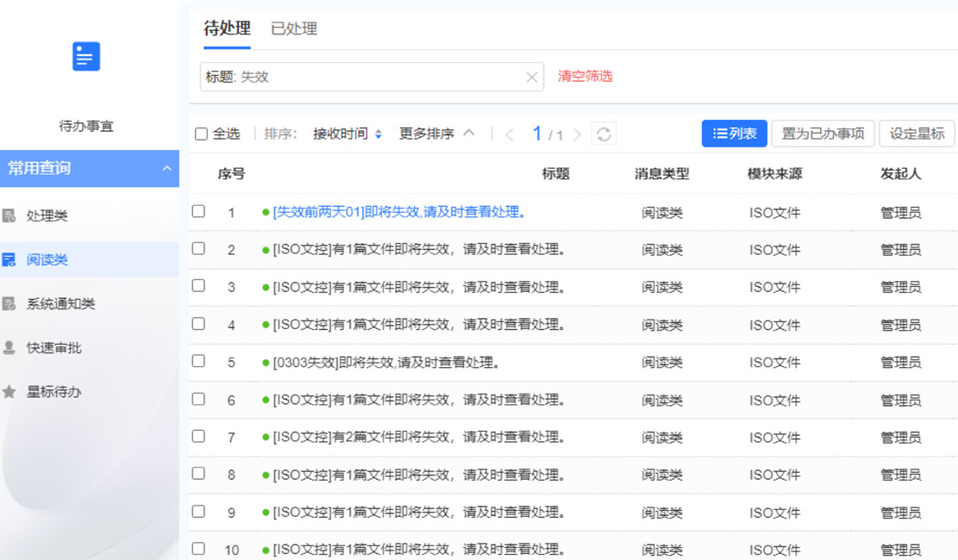Collapse the 常用查询 section
Image resolution: width=958 pixels, height=560 pixels.
(166, 169)
